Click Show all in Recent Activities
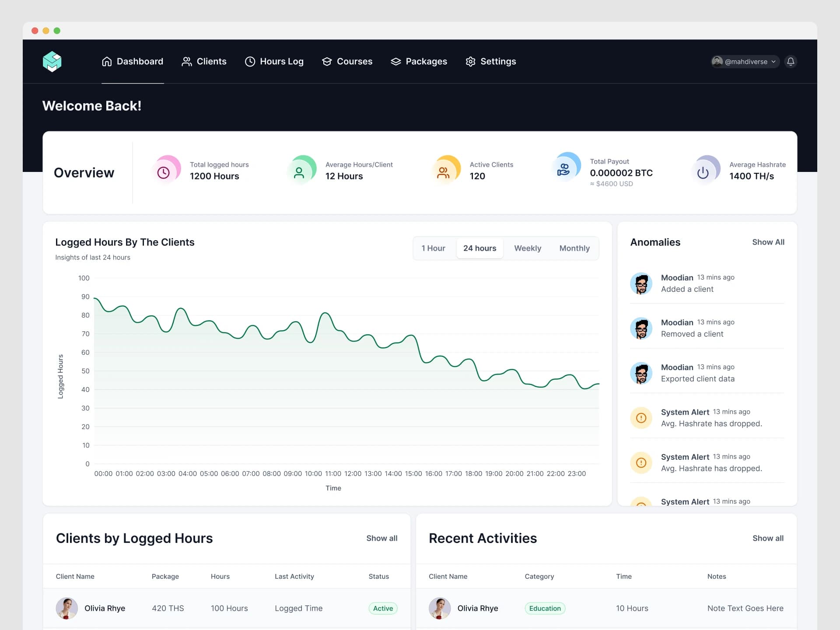 tap(768, 538)
